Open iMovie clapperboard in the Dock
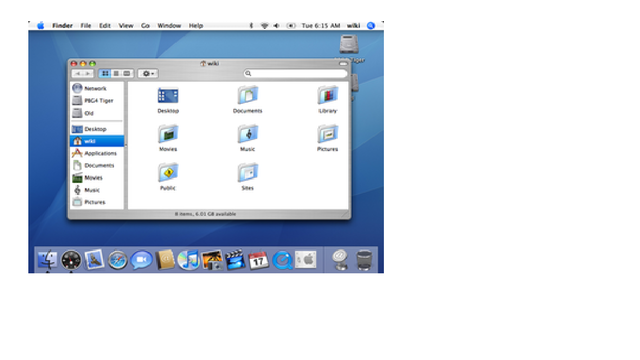Screen dimensions: 640x360 (x=235, y=260)
